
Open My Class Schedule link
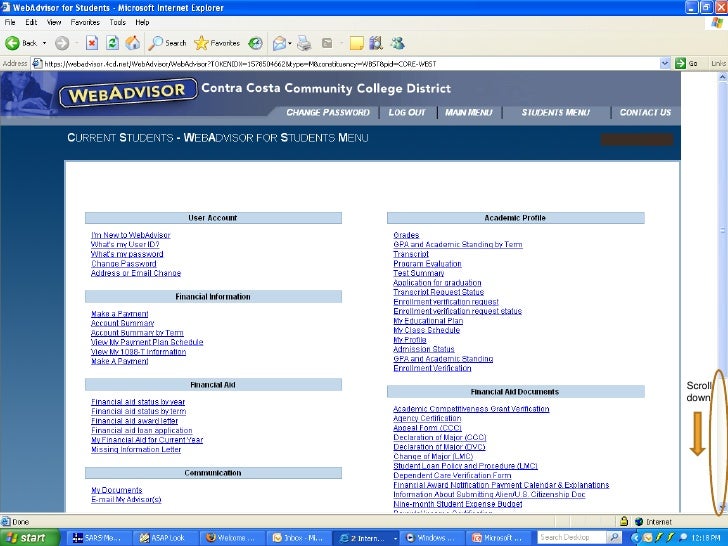427,330
